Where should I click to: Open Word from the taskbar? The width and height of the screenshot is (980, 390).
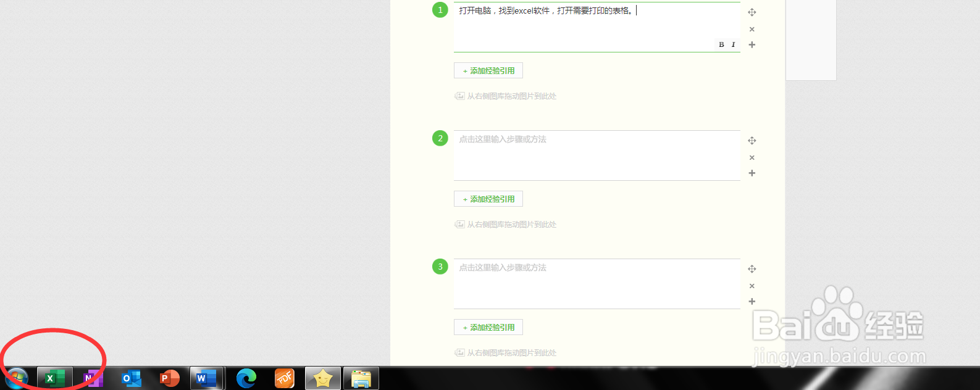click(x=207, y=378)
